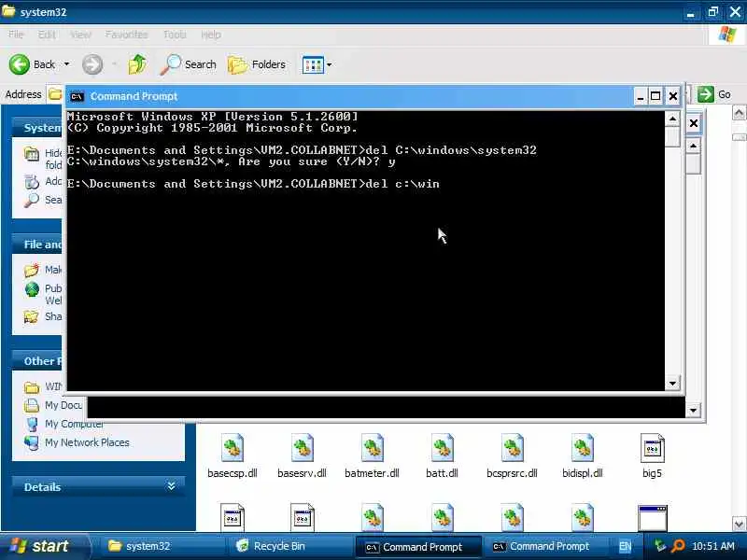The width and height of the screenshot is (747, 560).
Task: Open the Help menu
Action: 211,35
